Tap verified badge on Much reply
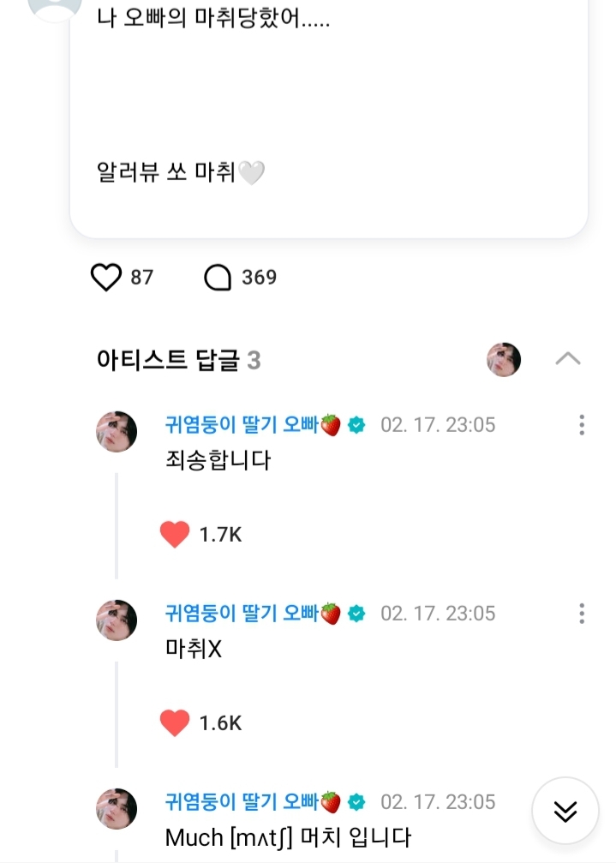Image resolution: width=616 pixels, height=863 pixels. pyautogui.click(x=357, y=802)
